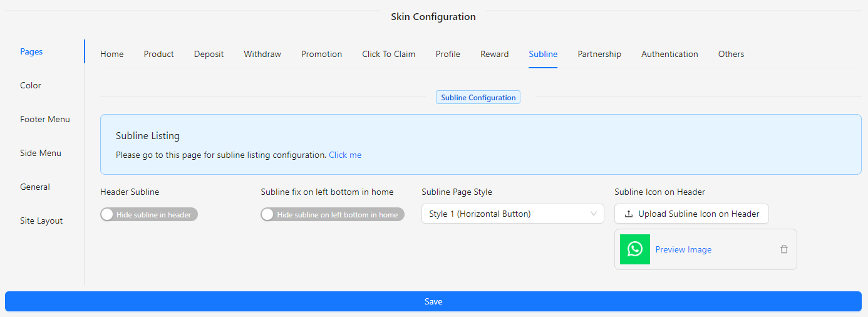This screenshot has height=317, width=868.
Task: Open the Preview Image link
Action: click(x=683, y=249)
